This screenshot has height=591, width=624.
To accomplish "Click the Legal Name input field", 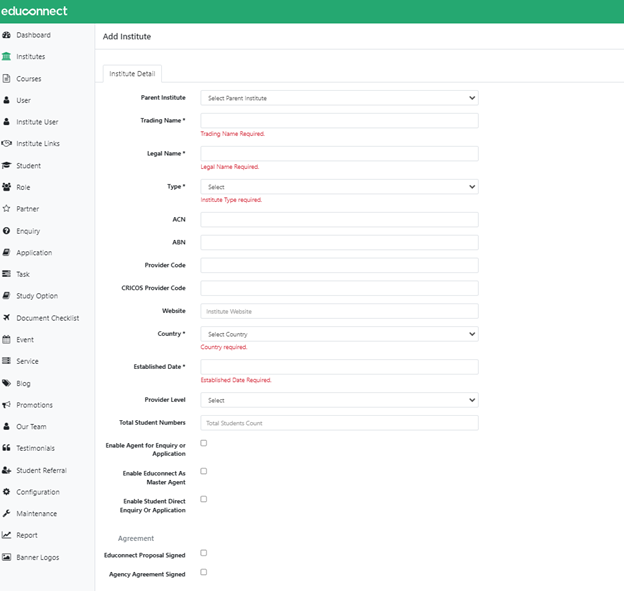I will point(339,154).
